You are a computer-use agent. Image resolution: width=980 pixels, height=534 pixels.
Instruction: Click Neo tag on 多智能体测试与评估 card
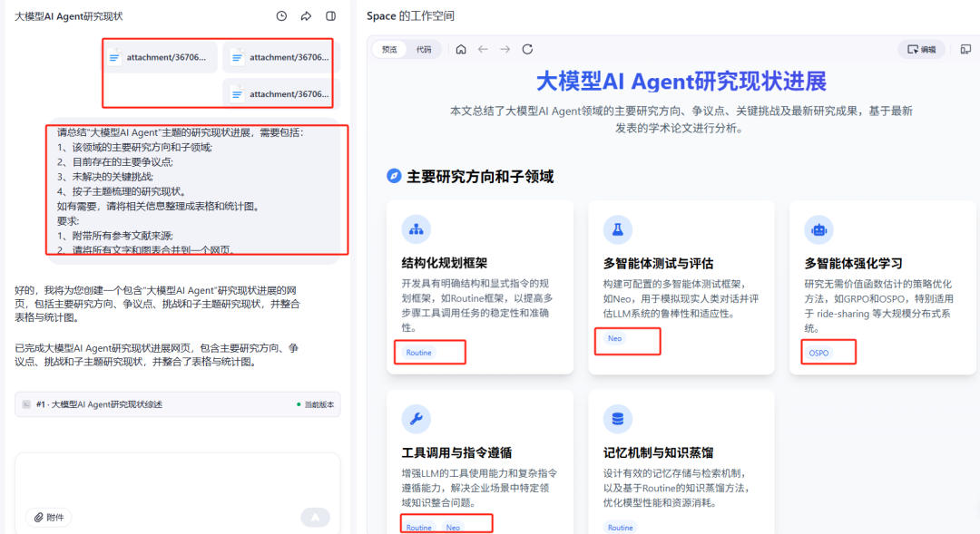pos(615,338)
